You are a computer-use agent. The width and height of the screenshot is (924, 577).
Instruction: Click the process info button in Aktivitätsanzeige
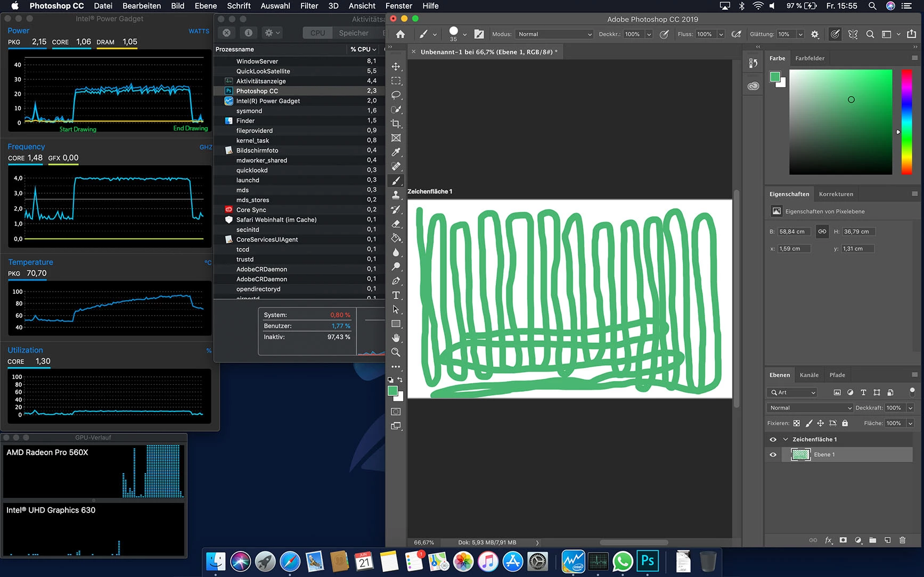[x=248, y=33]
